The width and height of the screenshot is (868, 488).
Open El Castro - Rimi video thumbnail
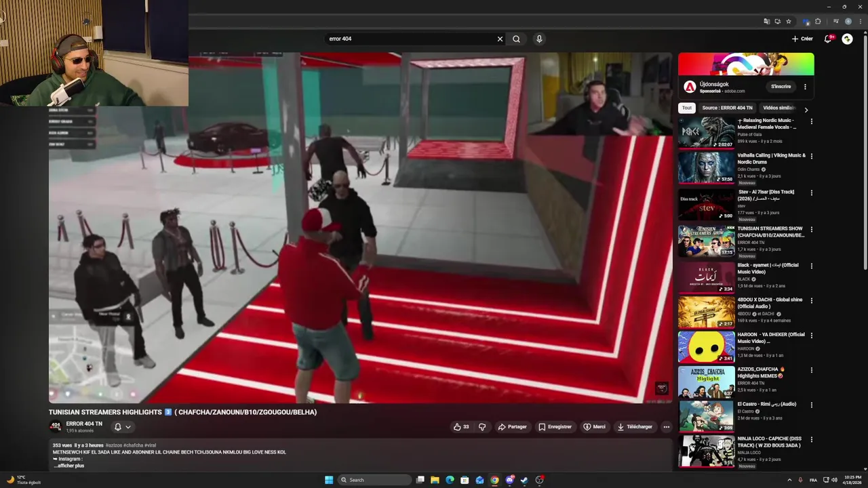707,416
